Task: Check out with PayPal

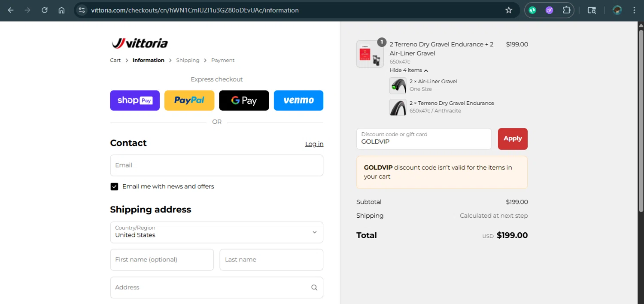Action: pyautogui.click(x=189, y=100)
